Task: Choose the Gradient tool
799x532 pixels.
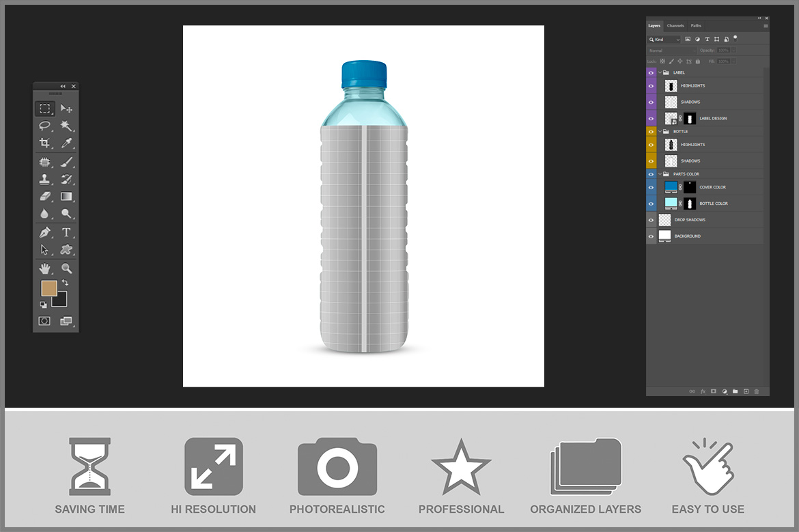Action: (66, 197)
